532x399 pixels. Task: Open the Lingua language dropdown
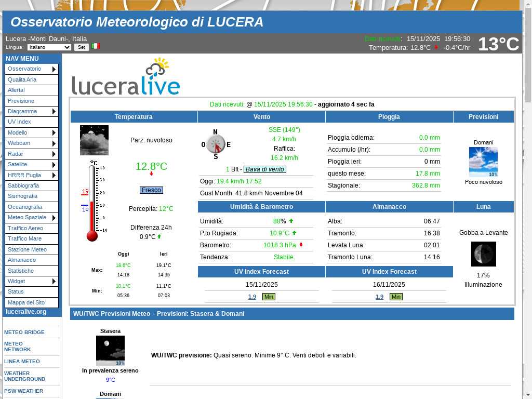[49, 47]
